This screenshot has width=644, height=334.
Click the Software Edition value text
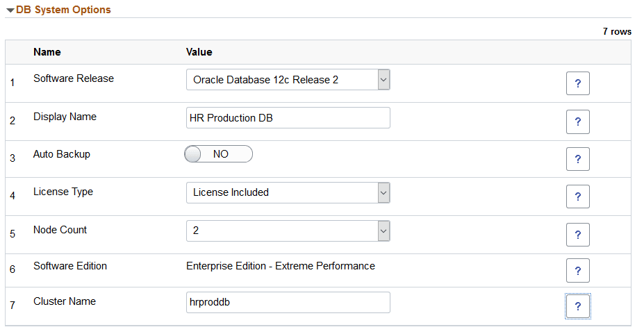(281, 266)
